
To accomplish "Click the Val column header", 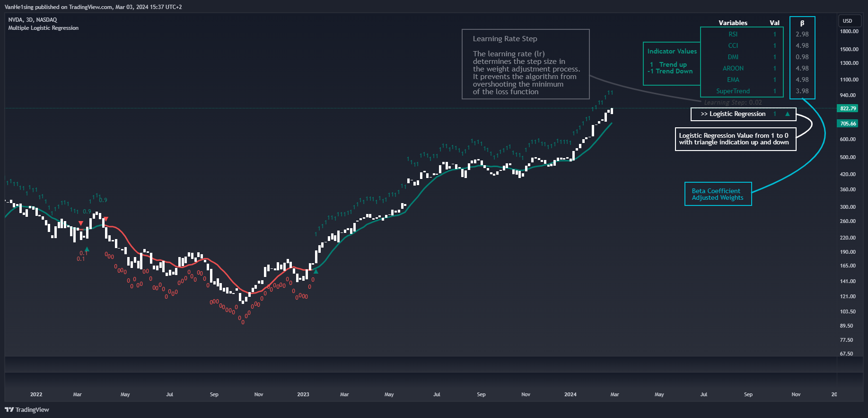I will tap(775, 23).
